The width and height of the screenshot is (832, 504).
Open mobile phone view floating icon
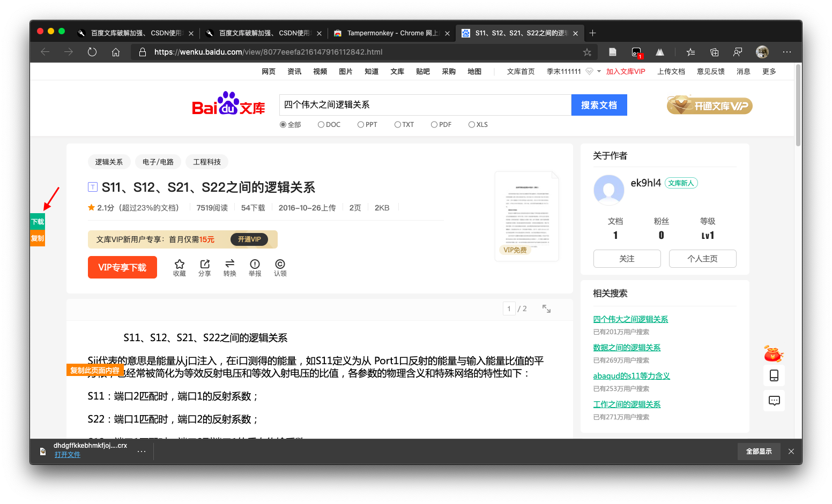[774, 375]
